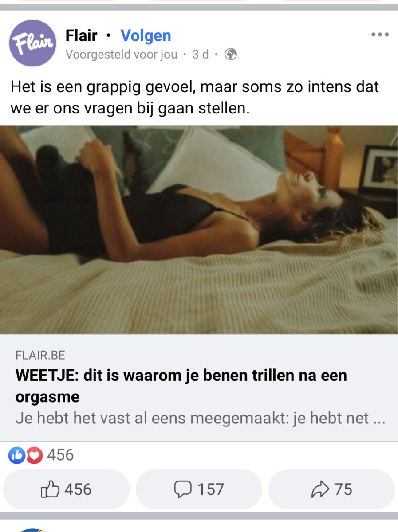Share the post with the 75 button
The height and width of the screenshot is (532, 398).
331,489
